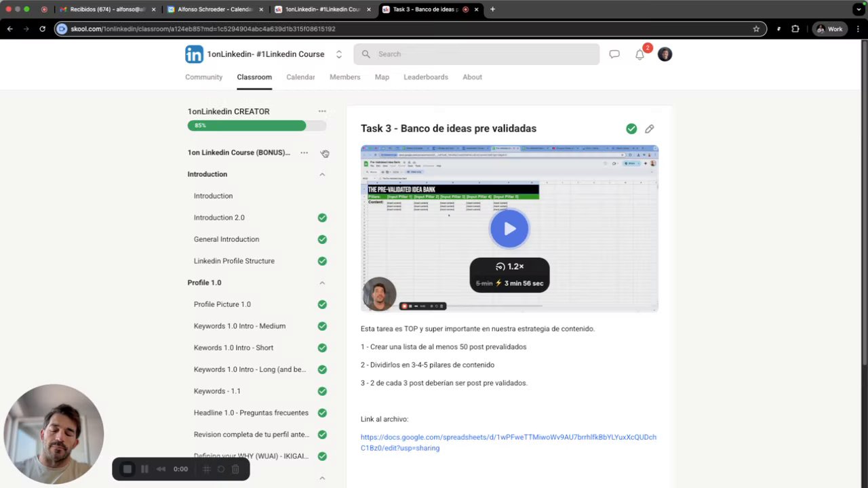Toggle completion check for Profile Picture 1.0
This screenshot has width=868, height=488.
coord(322,304)
